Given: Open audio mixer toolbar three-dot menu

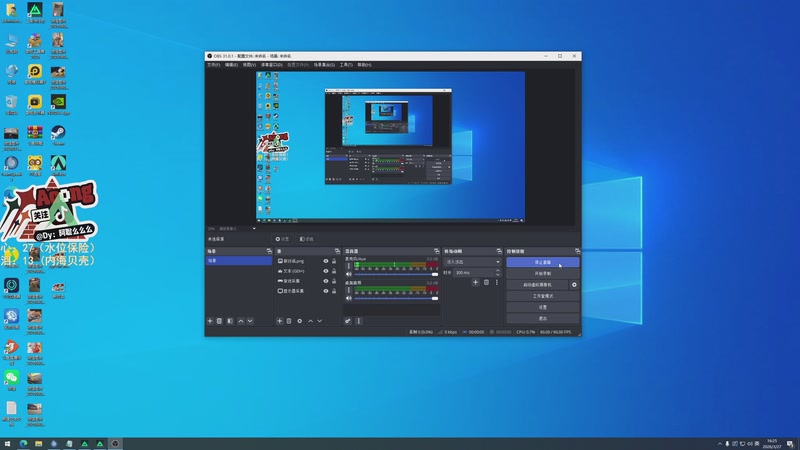Looking at the screenshot, I should tap(359, 321).
